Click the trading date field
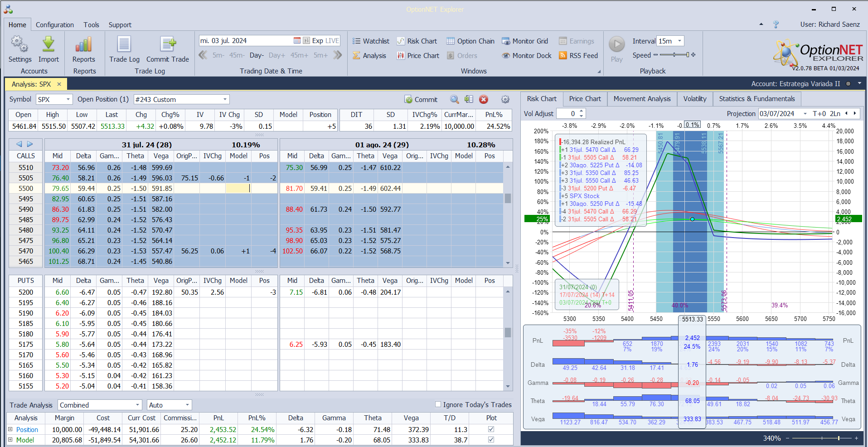The width and height of the screenshot is (868, 447). point(246,41)
